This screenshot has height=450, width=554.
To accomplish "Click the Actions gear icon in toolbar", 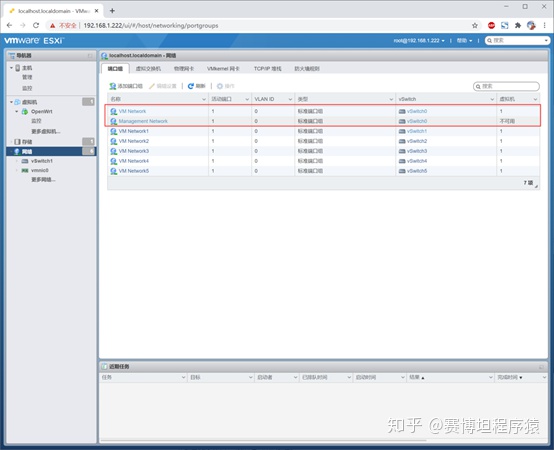I will (x=220, y=86).
